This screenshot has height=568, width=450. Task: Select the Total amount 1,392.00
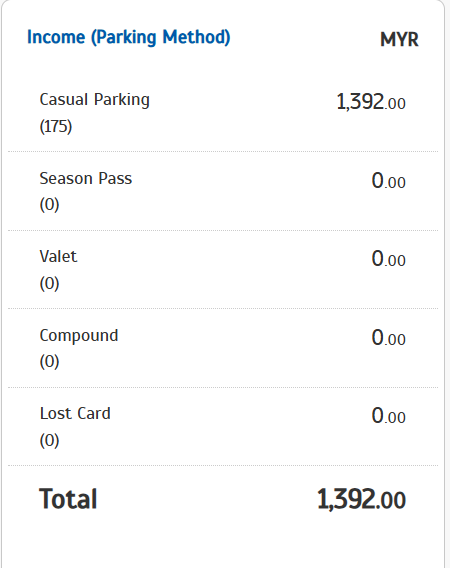click(361, 500)
